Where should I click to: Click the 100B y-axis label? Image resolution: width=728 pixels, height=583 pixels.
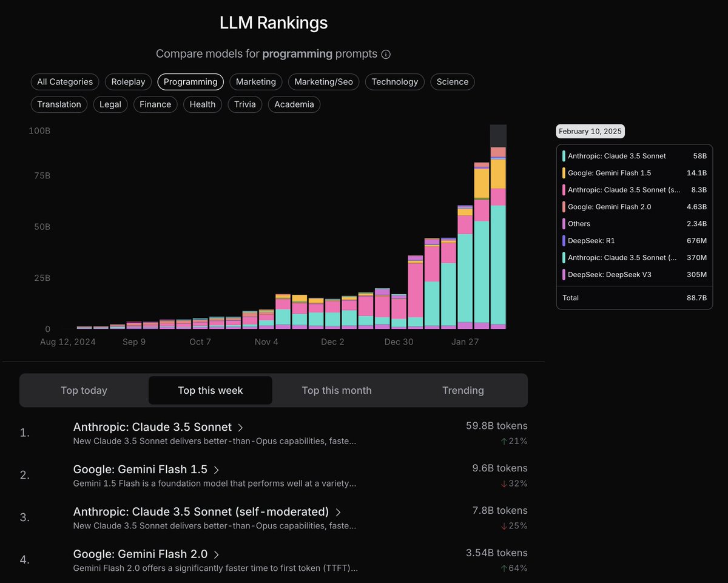point(39,130)
